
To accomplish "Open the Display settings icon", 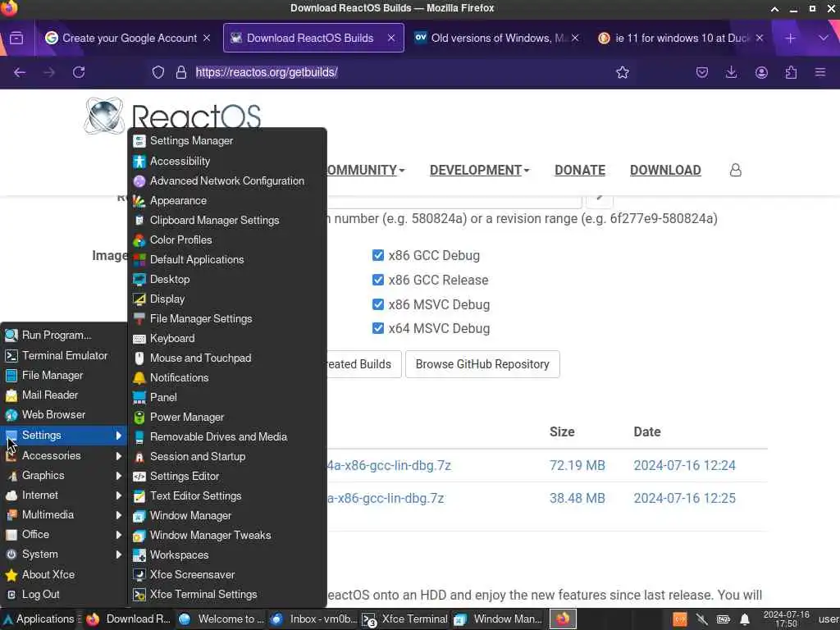I will click(139, 299).
